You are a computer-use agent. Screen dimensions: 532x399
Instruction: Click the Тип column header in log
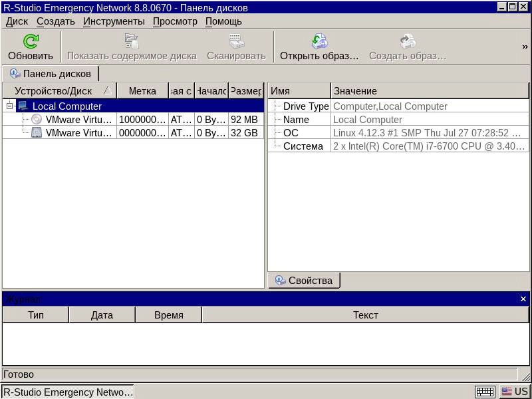point(36,315)
